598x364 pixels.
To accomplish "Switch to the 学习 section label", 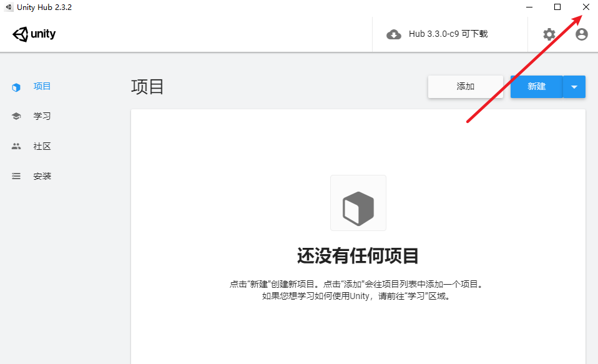I will tap(42, 117).
